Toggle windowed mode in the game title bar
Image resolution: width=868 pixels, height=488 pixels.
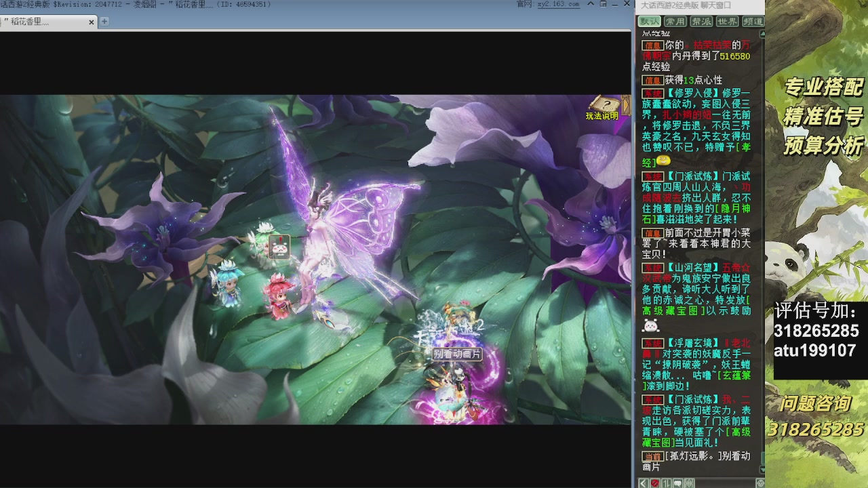[x=602, y=4]
